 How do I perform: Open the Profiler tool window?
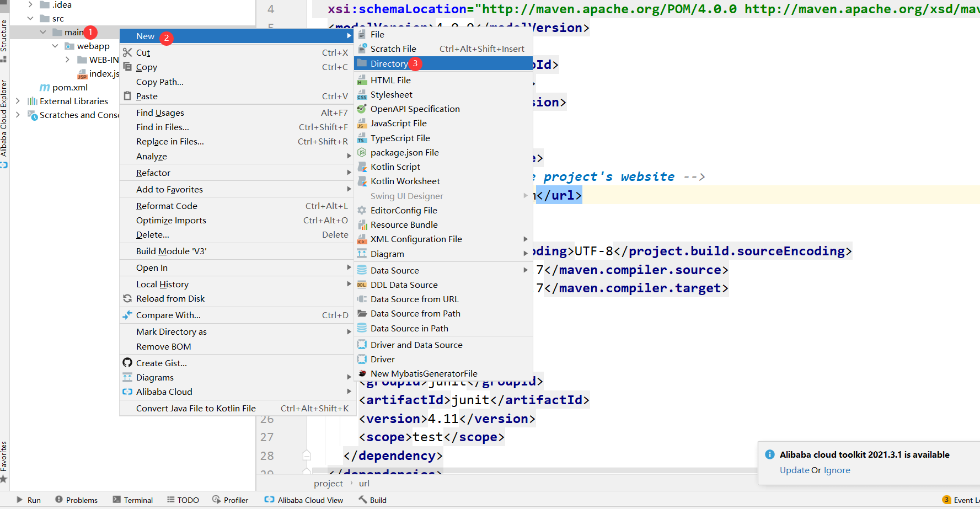231,500
